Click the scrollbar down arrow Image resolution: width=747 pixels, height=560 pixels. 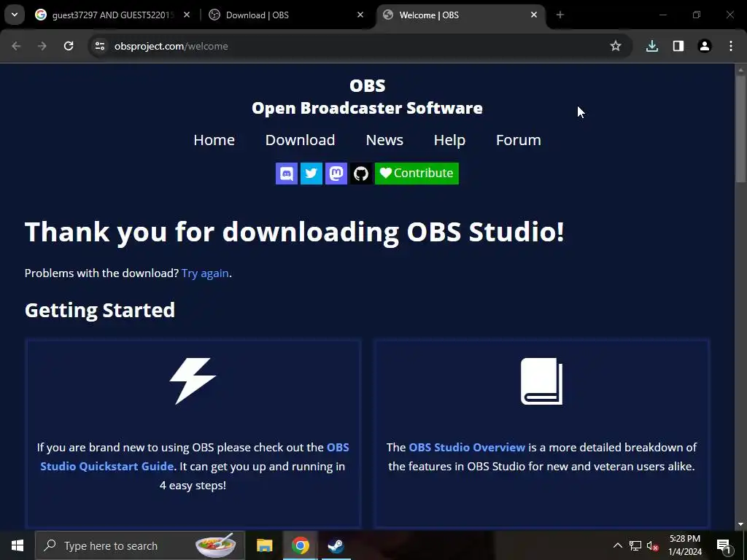pos(740,524)
